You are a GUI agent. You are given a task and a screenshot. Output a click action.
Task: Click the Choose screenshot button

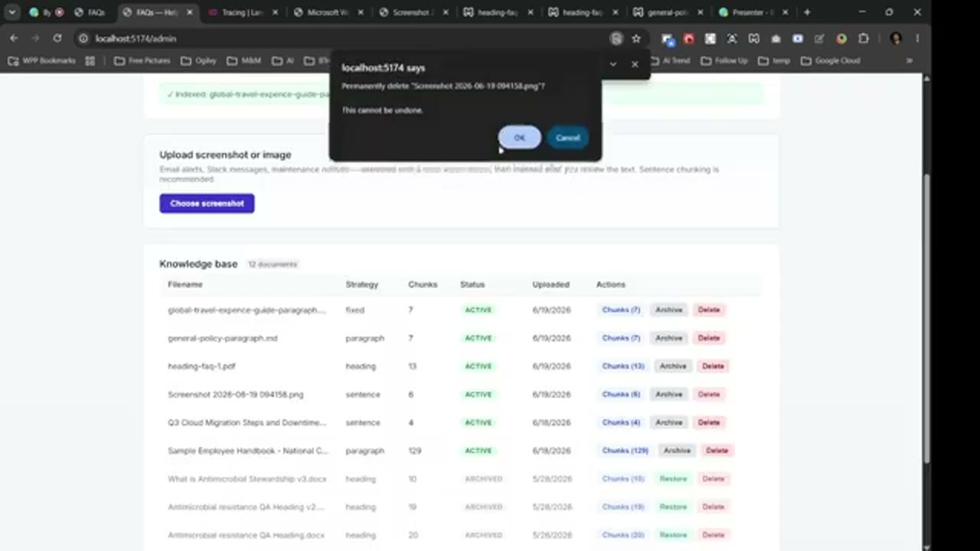(207, 204)
